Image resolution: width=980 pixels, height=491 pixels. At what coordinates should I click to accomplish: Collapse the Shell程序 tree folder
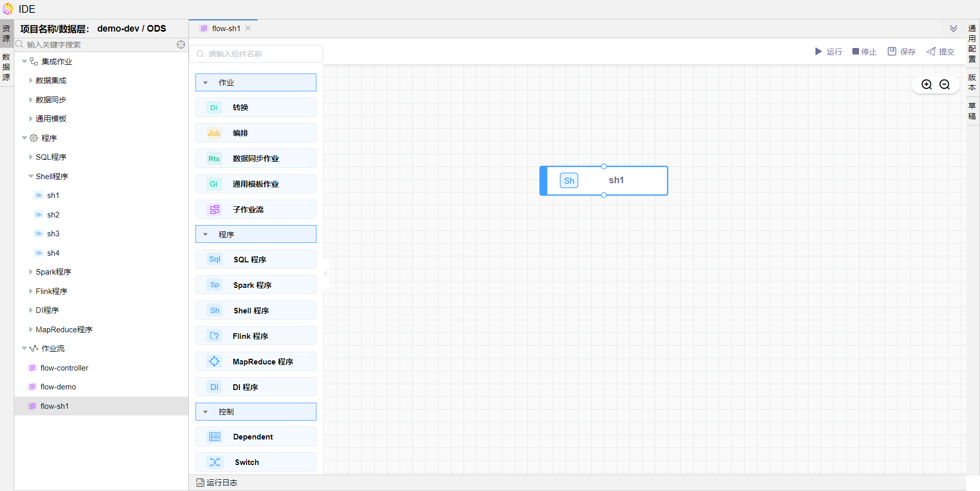31,177
